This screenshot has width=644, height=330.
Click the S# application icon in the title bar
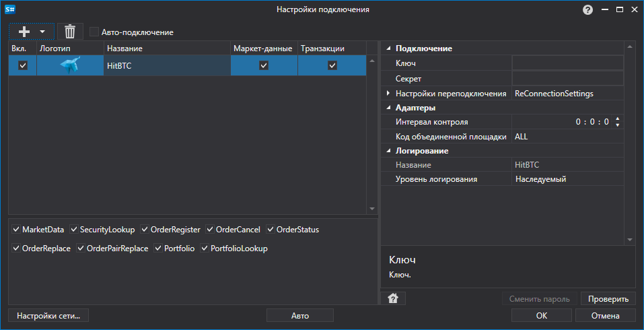point(10,9)
